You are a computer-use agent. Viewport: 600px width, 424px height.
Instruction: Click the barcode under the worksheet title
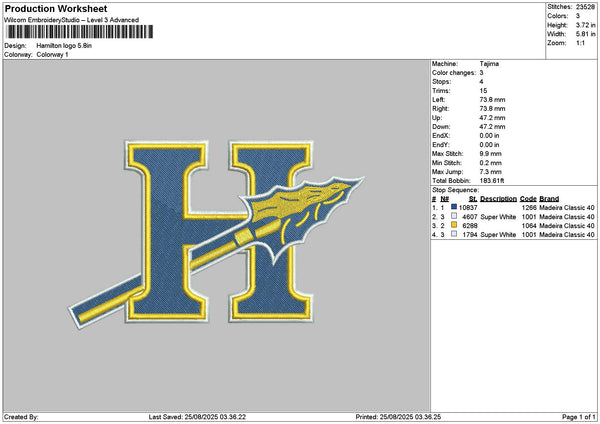(x=80, y=32)
